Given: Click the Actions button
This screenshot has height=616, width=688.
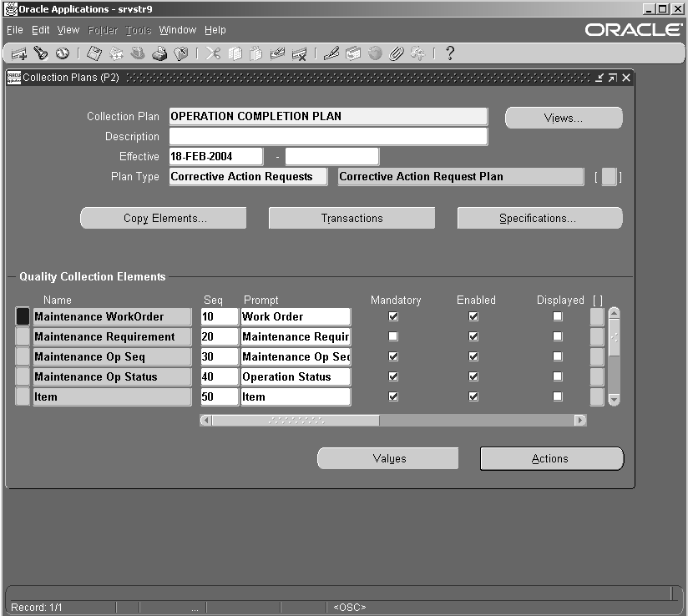Looking at the screenshot, I should (552, 458).
